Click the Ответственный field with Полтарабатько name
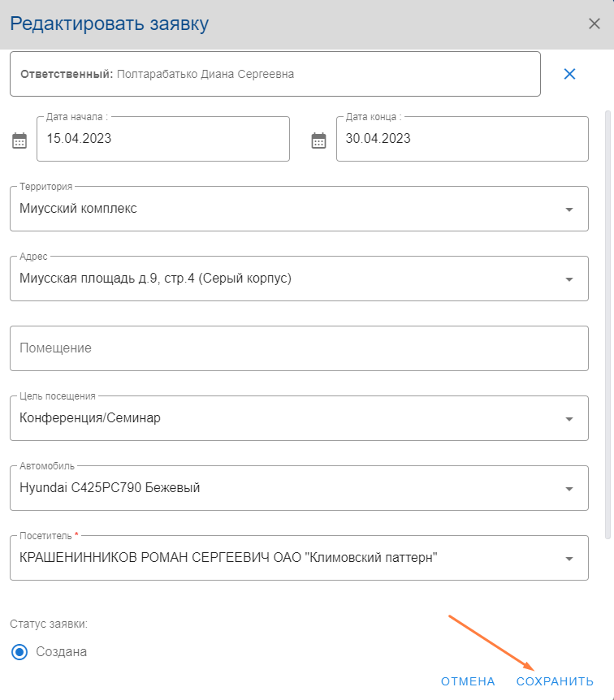Viewport: 614px width, 700px height. [x=275, y=74]
